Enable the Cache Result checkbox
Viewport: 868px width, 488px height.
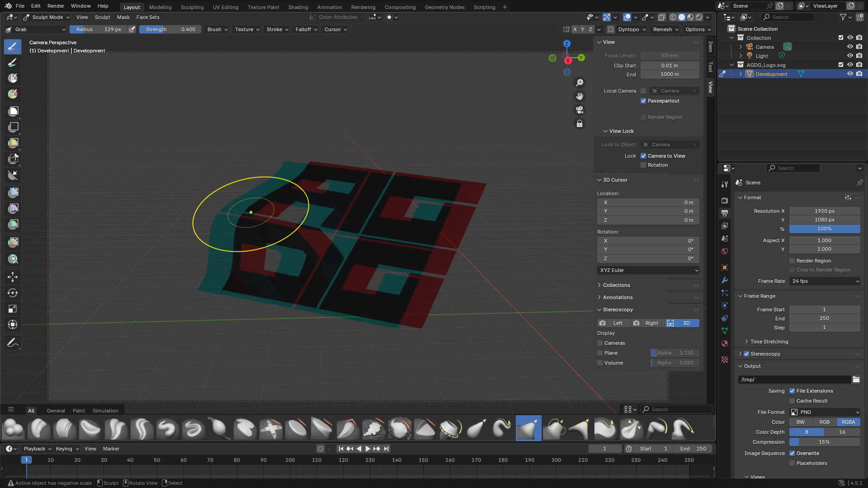point(792,401)
